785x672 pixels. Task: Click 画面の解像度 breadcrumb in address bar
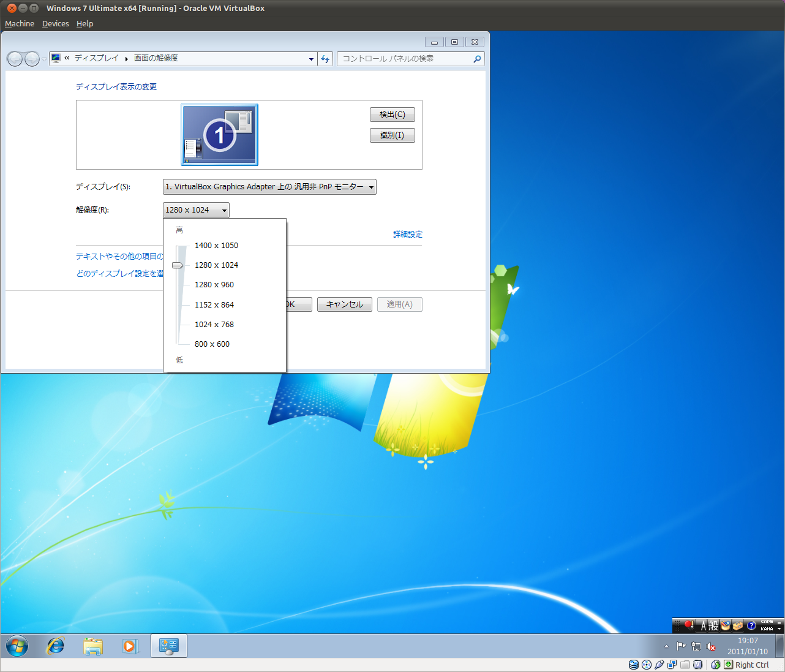156,58
